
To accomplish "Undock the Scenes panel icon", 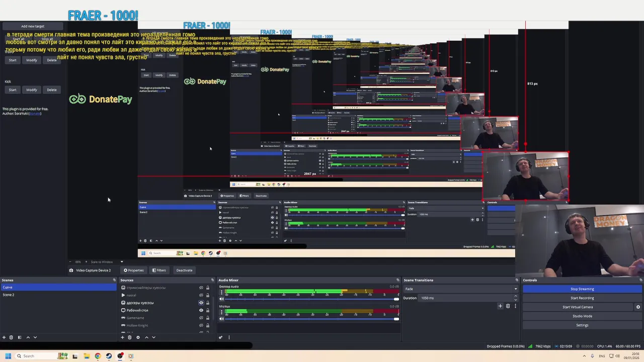I will point(114,280).
